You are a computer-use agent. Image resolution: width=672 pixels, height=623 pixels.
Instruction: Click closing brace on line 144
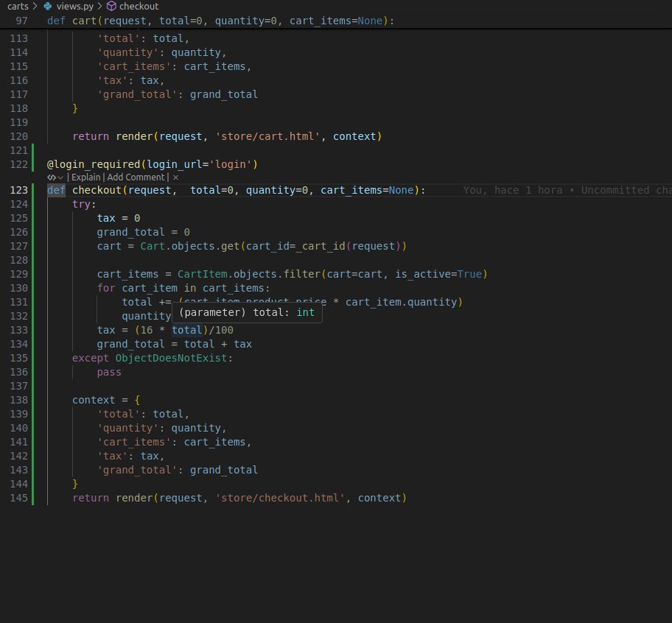tap(75, 484)
